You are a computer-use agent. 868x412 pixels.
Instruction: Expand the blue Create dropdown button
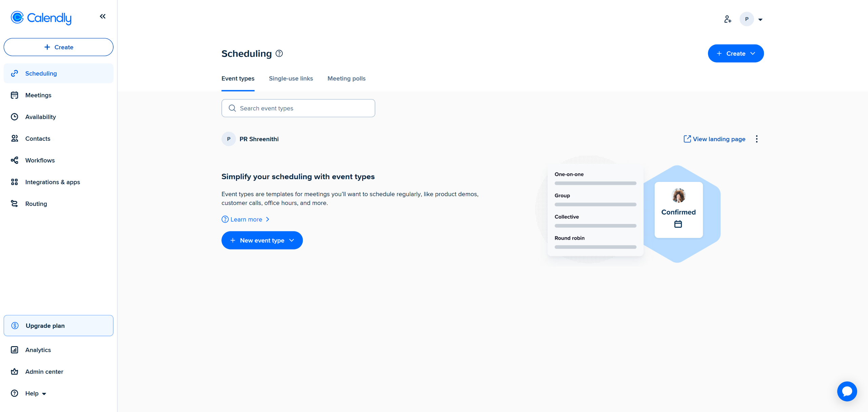(735, 54)
